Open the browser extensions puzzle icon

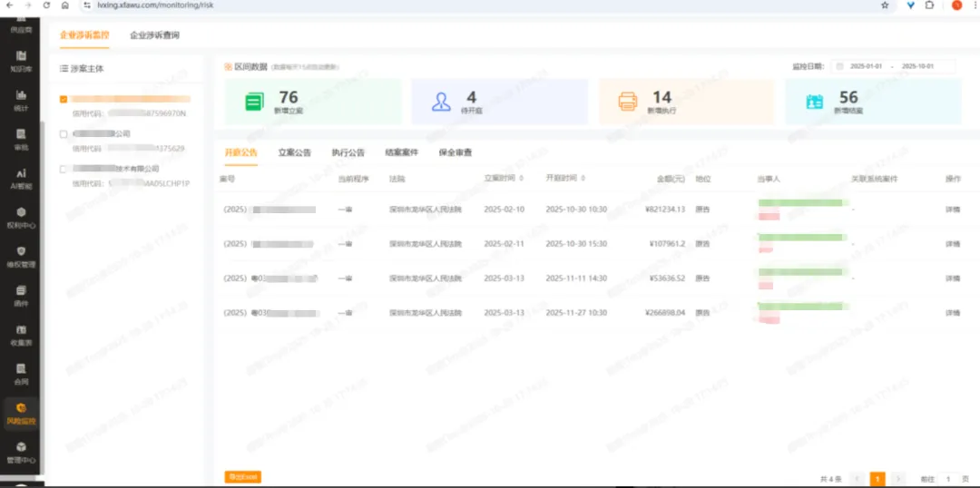(930, 5)
